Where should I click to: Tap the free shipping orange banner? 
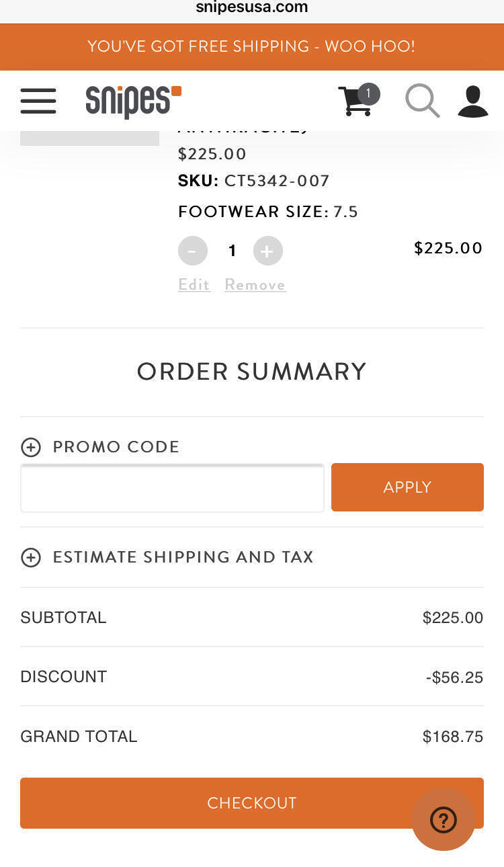click(x=252, y=46)
